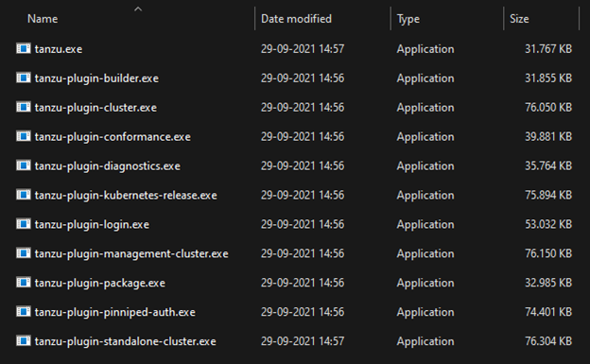Click the tanzu-plugin-standalone-cluster.exe file icon
This screenshot has width=590, height=364.
[x=24, y=341]
